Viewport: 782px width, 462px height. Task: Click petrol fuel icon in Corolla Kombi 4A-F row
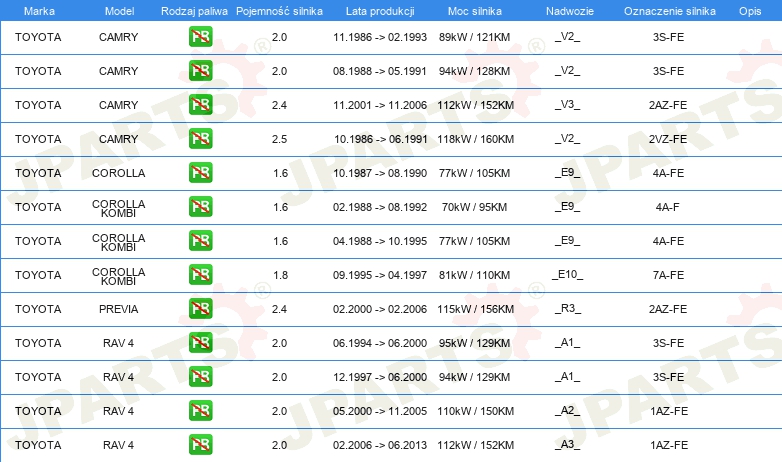(200, 207)
